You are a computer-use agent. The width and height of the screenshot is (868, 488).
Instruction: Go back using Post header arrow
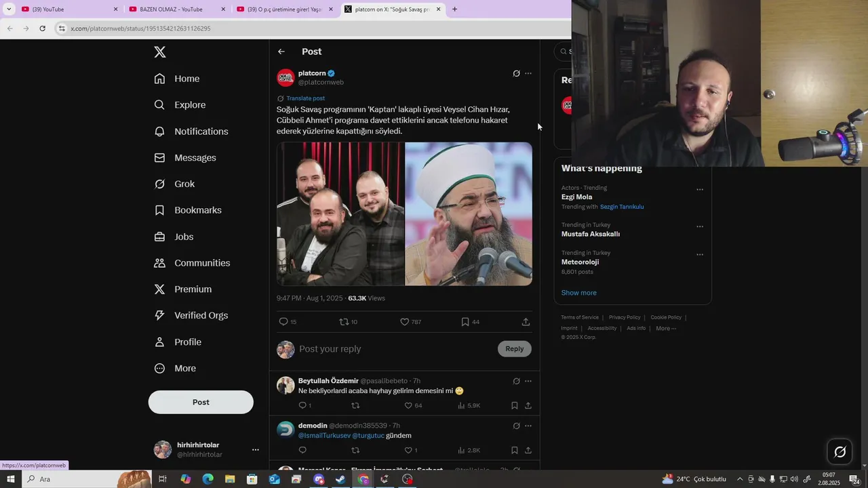point(281,52)
